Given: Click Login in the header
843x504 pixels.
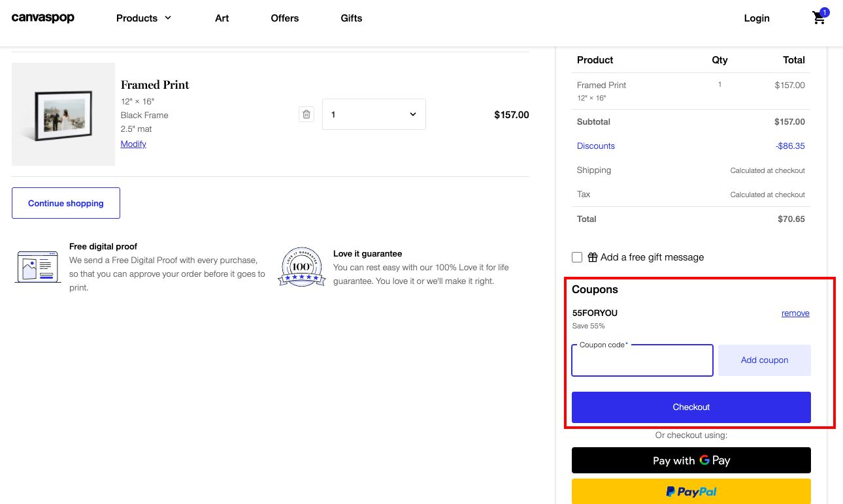Looking at the screenshot, I should pyautogui.click(x=757, y=18).
